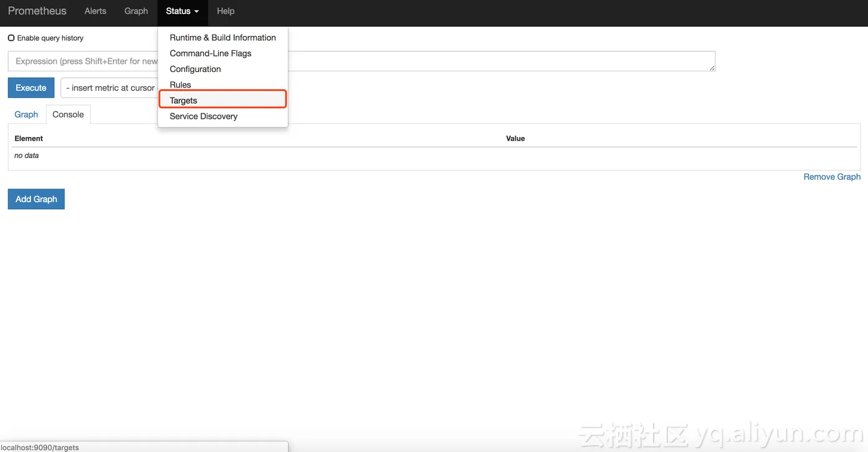This screenshot has width=868, height=452.
Task: Switch to the Graph tab
Action: (x=26, y=114)
